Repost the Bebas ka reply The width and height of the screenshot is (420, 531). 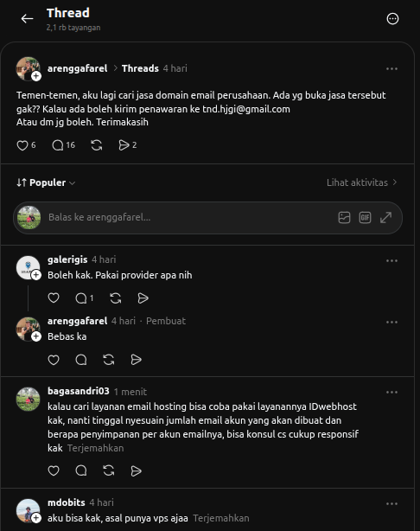(x=108, y=360)
